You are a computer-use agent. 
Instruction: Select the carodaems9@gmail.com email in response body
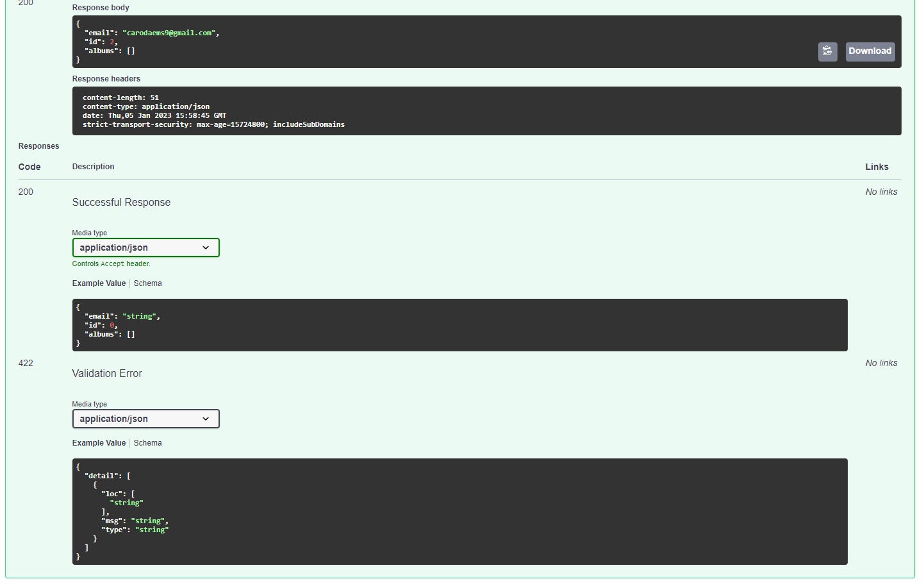pyautogui.click(x=169, y=32)
